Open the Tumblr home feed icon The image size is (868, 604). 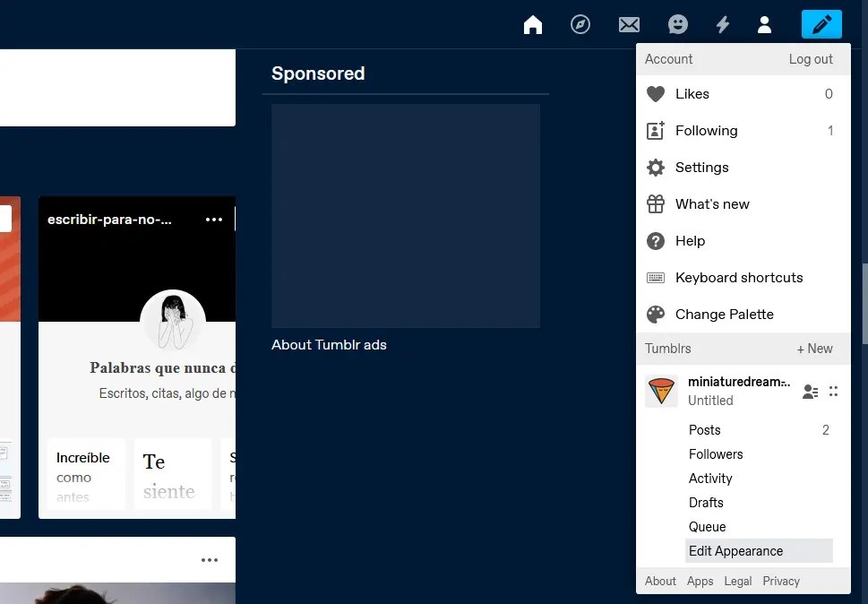pos(532,24)
